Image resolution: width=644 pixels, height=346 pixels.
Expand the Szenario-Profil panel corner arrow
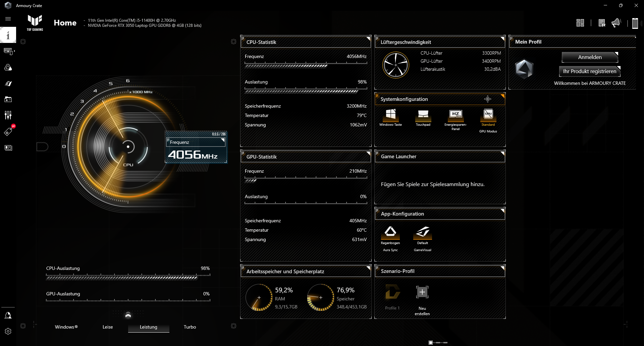coord(502,268)
